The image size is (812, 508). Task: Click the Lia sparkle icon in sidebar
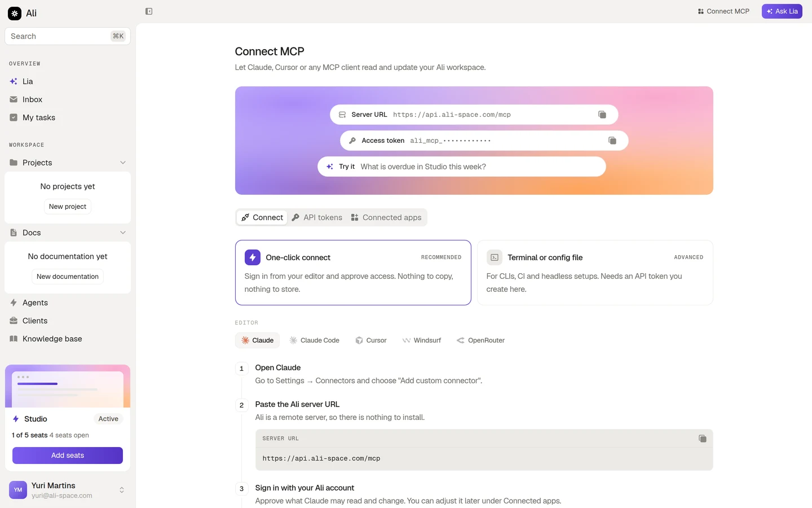tap(14, 81)
